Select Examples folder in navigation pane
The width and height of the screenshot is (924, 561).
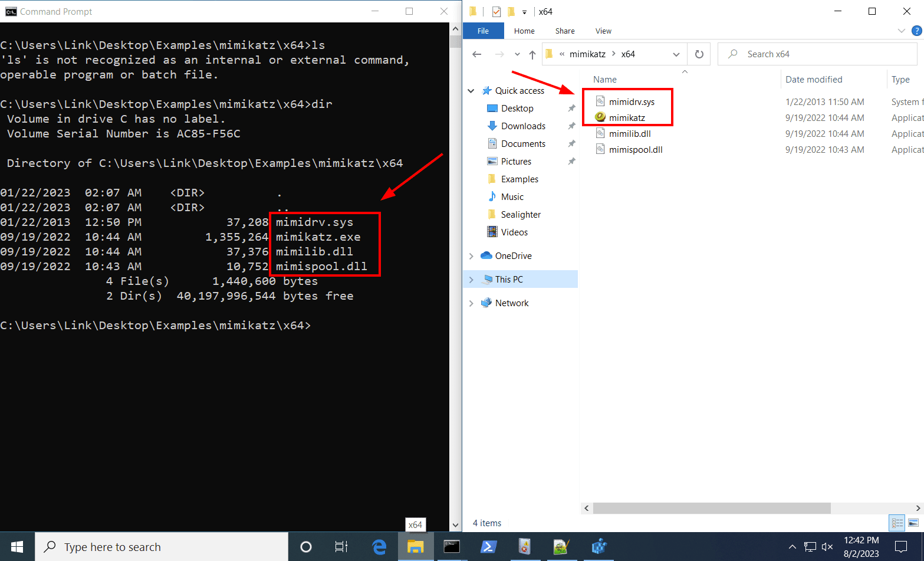[x=519, y=179]
